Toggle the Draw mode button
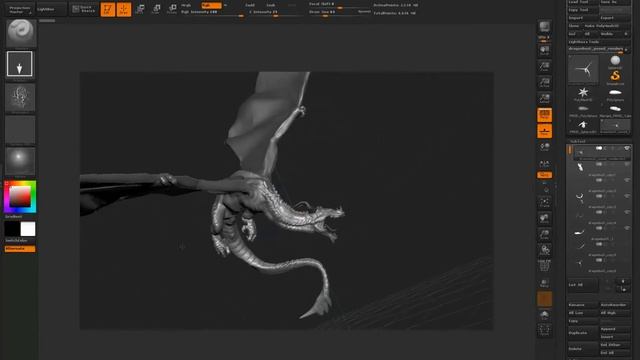The width and height of the screenshot is (640, 360). pos(124,9)
